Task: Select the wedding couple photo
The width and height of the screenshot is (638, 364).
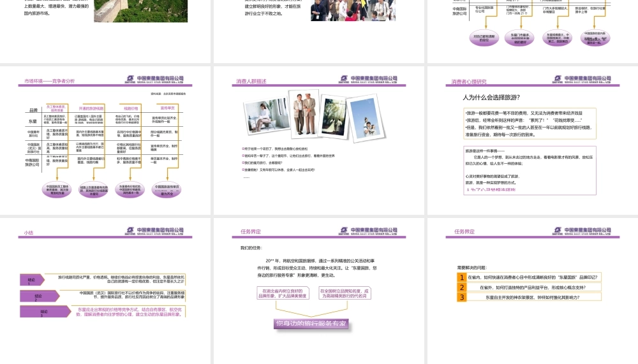Action: (x=334, y=117)
